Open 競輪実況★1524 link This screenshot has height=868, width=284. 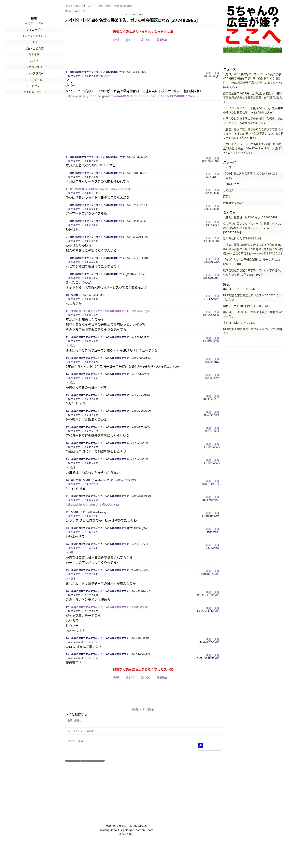click(233, 203)
